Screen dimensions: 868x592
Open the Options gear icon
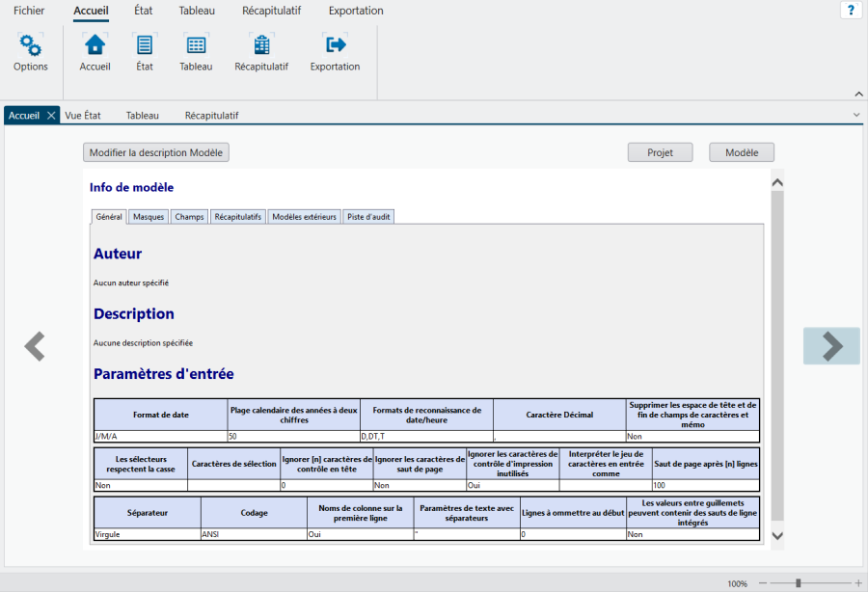coord(31,45)
